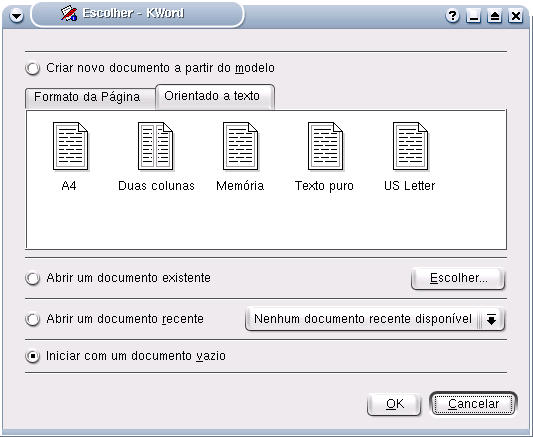Choose the Duas colunas template icon

click(155, 146)
